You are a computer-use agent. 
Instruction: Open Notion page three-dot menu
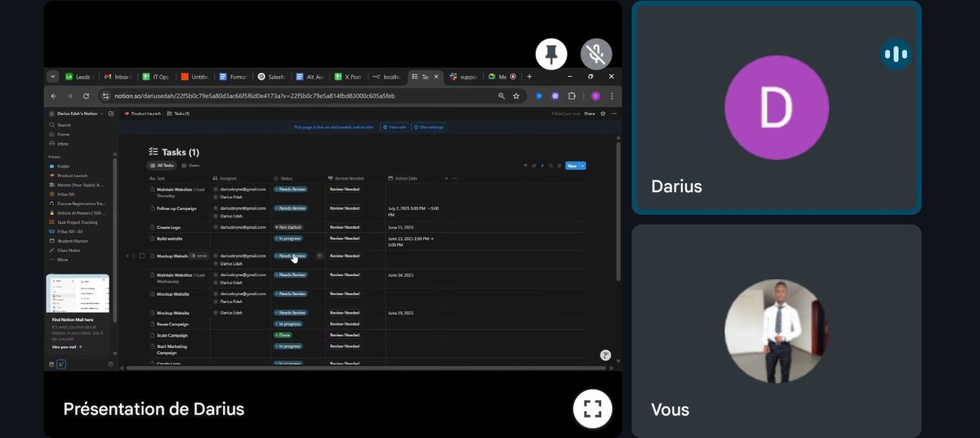(x=612, y=114)
